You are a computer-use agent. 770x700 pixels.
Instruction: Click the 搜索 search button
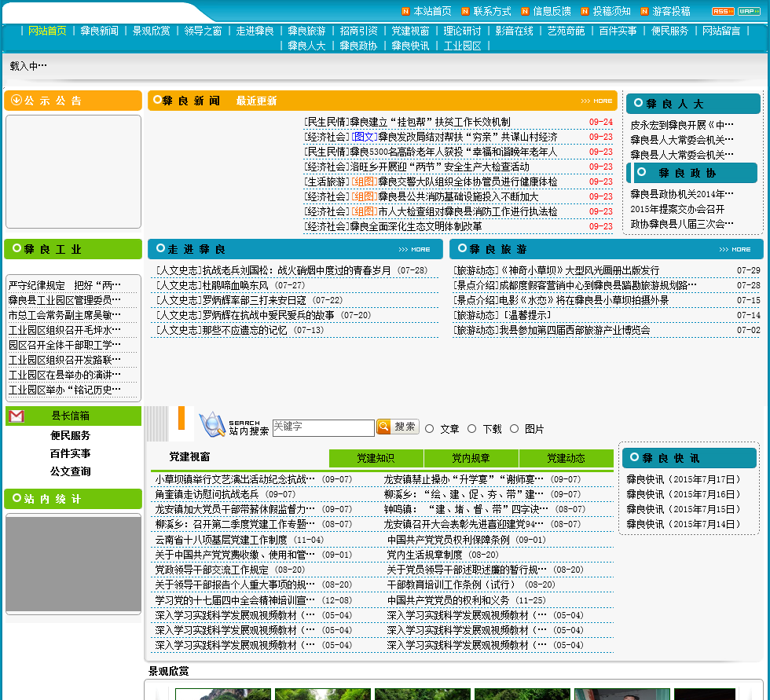point(398,427)
